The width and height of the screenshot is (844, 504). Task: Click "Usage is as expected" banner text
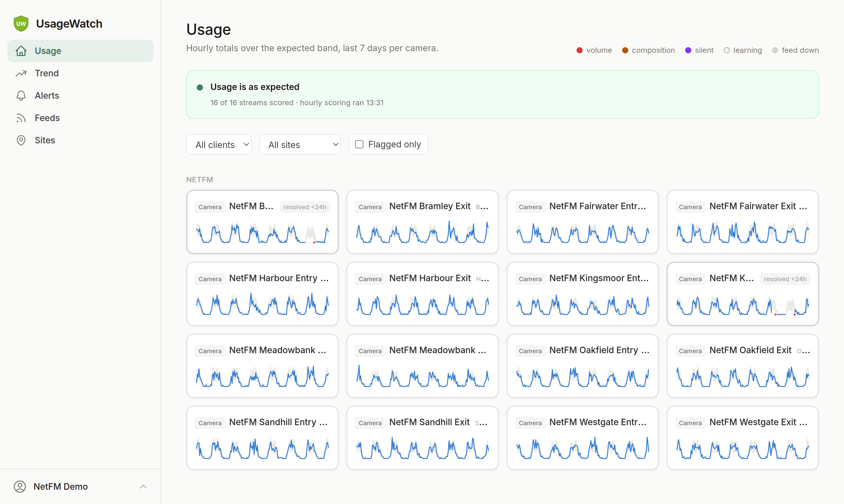click(255, 87)
